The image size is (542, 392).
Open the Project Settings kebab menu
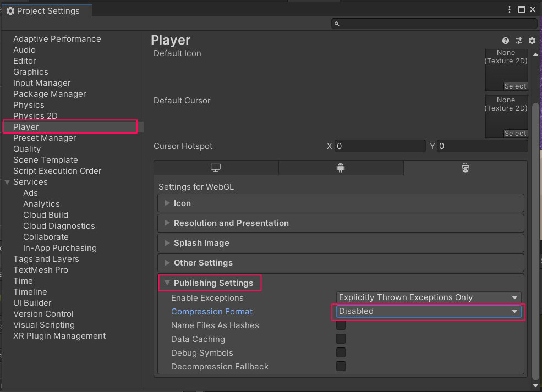[x=509, y=9]
